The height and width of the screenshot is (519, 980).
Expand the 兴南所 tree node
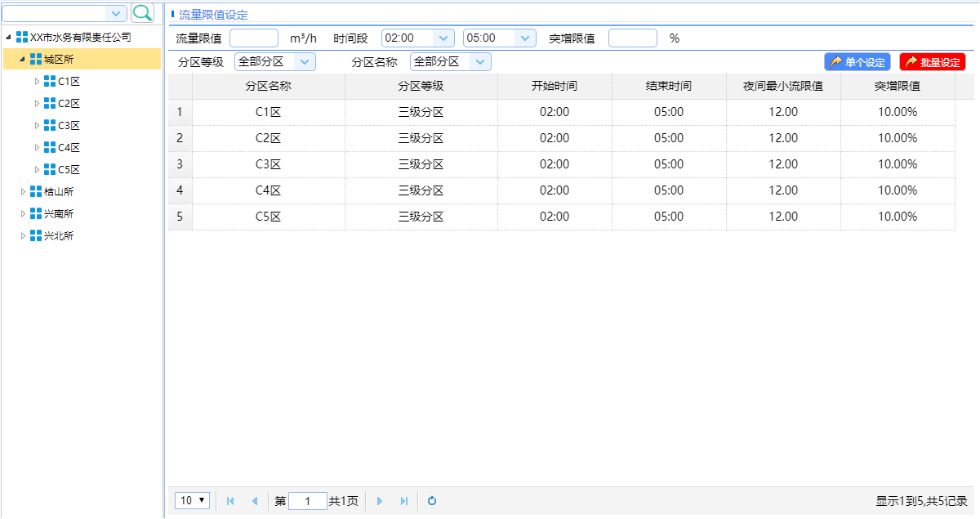tap(23, 213)
